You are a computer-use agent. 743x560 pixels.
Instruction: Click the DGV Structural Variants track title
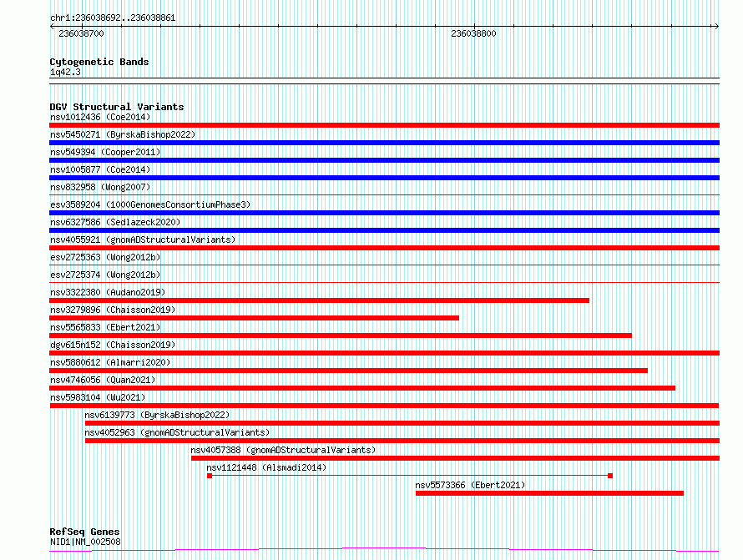click(117, 107)
